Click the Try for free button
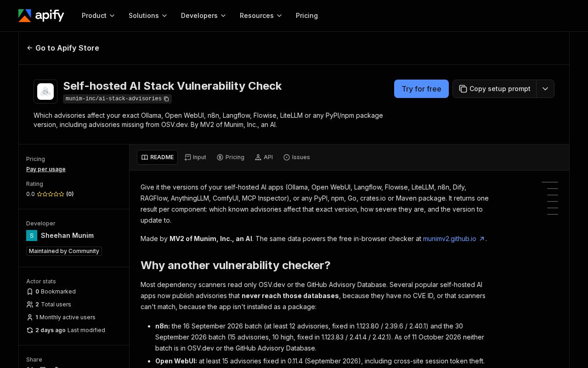 421,89
